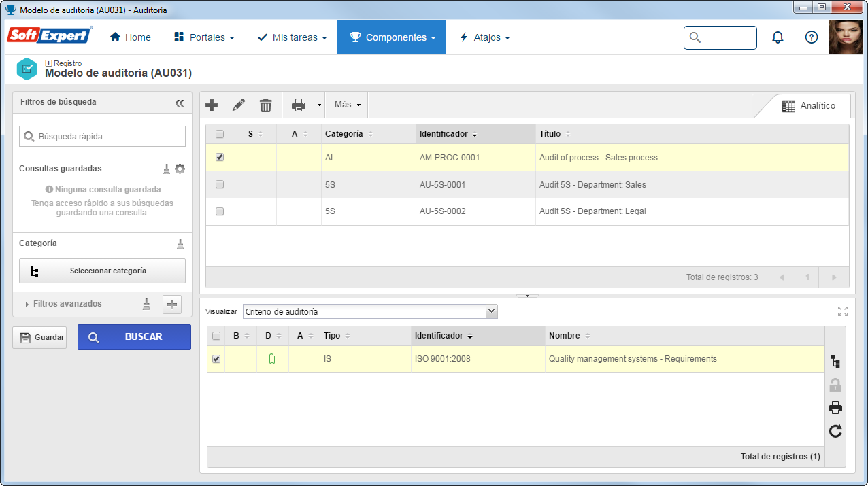
Task: Collapse the search filters panel
Action: click(180, 103)
